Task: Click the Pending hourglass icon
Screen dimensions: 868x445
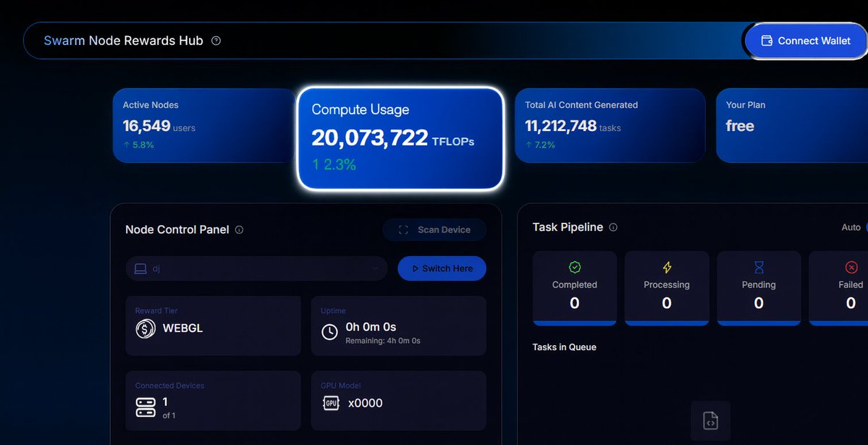Action: (x=759, y=267)
